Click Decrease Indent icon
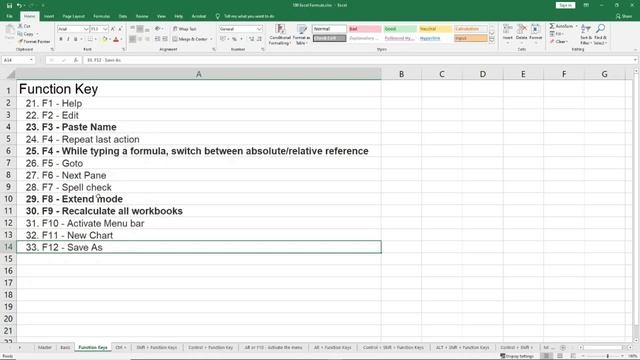The width and height of the screenshot is (640, 360). 158,39
